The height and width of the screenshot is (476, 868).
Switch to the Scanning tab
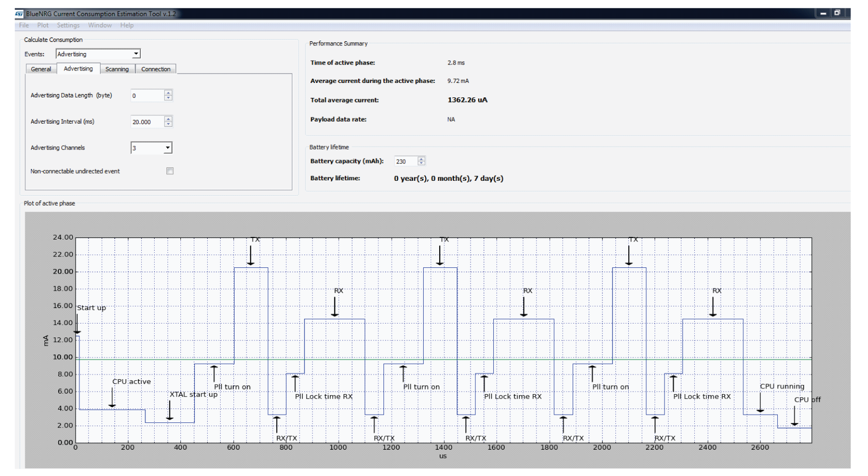(117, 69)
